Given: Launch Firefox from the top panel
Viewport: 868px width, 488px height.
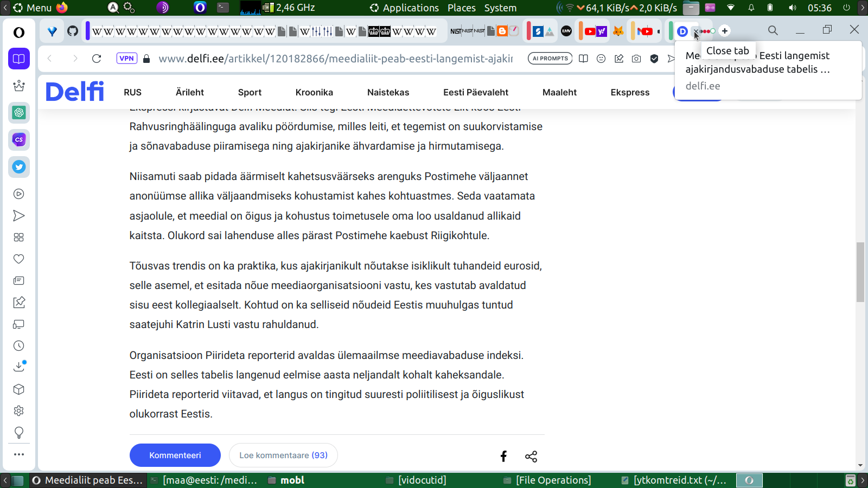Looking at the screenshot, I should click(x=62, y=8).
